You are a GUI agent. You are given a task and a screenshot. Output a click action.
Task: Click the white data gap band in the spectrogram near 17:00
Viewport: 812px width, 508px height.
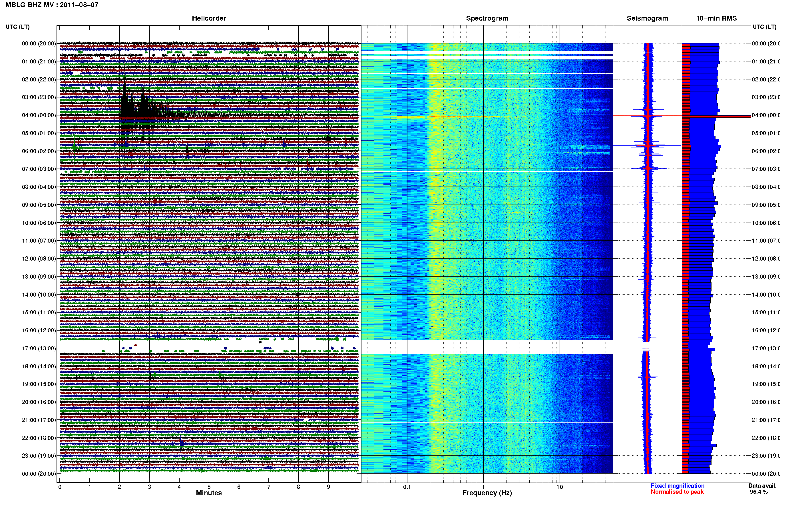(487, 347)
